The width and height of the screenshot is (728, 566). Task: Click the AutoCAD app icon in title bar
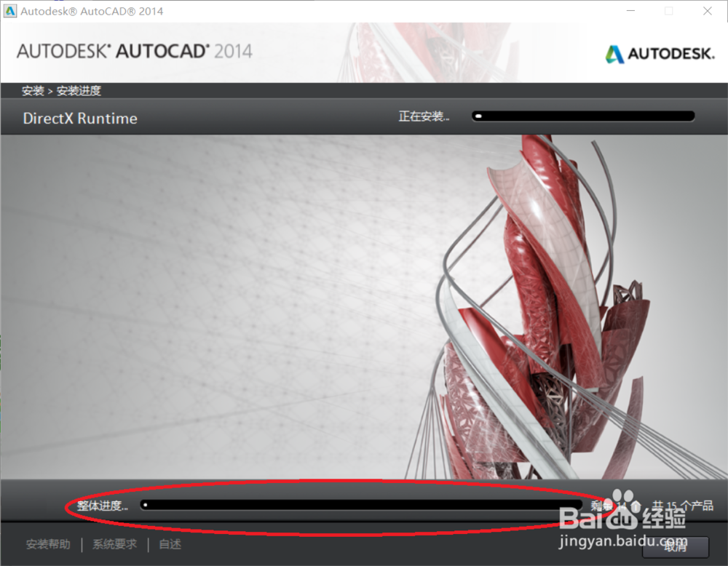click(9, 11)
